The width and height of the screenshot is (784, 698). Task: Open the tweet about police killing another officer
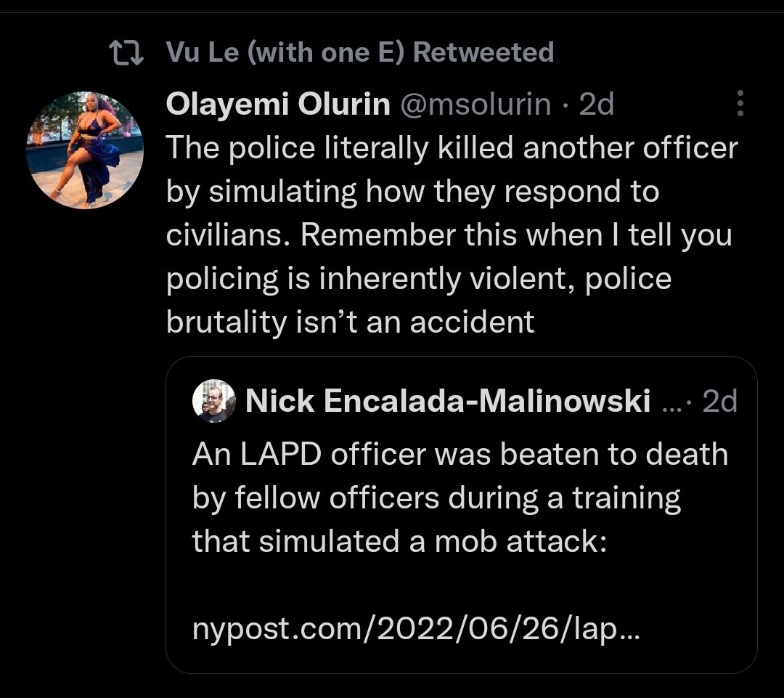click(450, 235)
